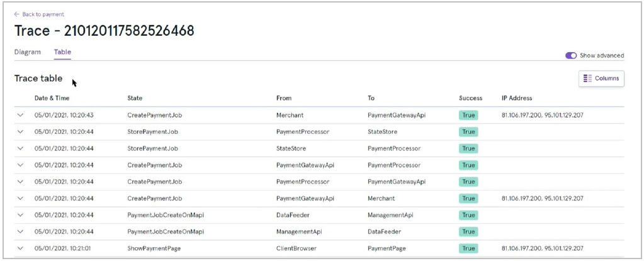Screen dimensions: 644x261
Task: Click the ManagementApi cell in To column
Action: pyautogui.click(x=390, y=214)
